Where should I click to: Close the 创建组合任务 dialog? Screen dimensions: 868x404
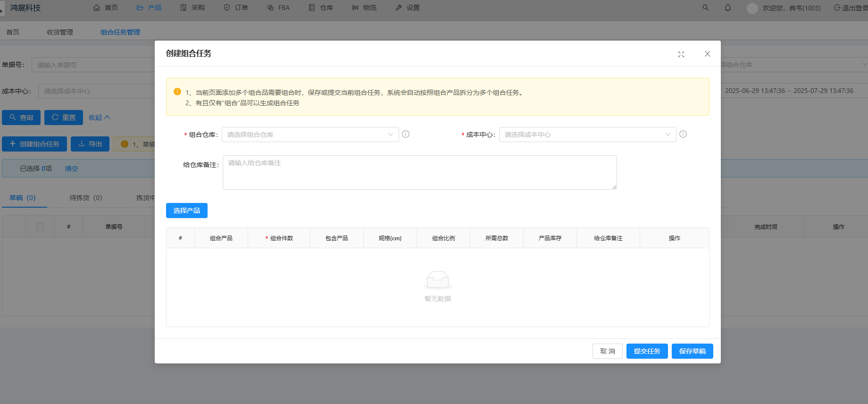pos(707,54)
